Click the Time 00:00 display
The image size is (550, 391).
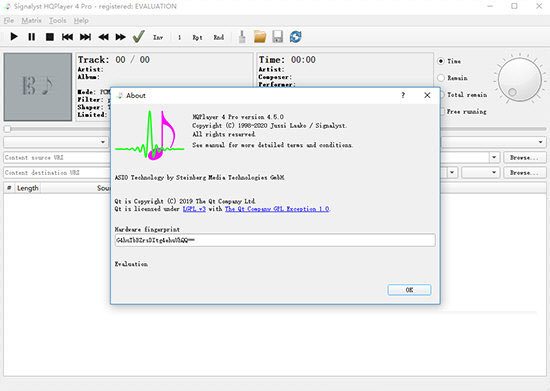pos(287,60)
